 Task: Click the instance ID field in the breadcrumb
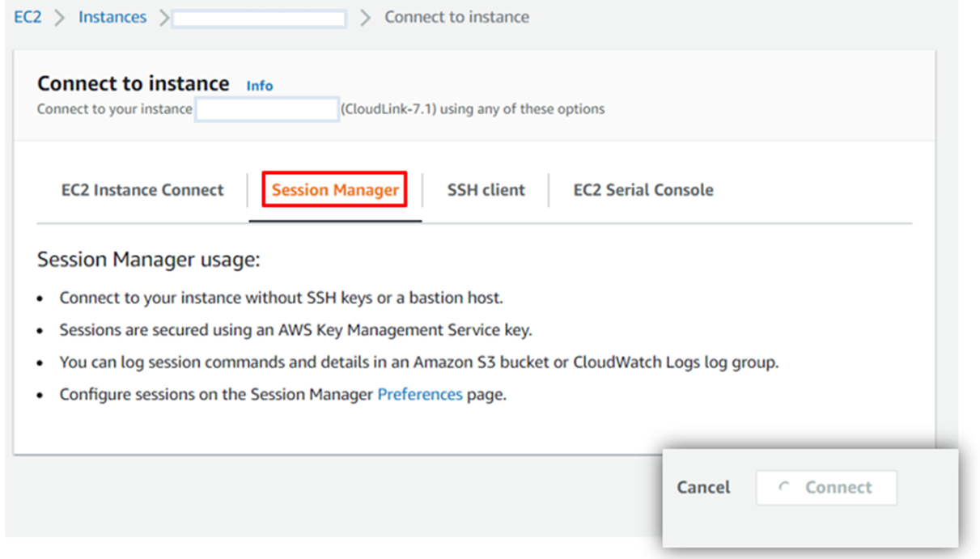click(259, 17)
